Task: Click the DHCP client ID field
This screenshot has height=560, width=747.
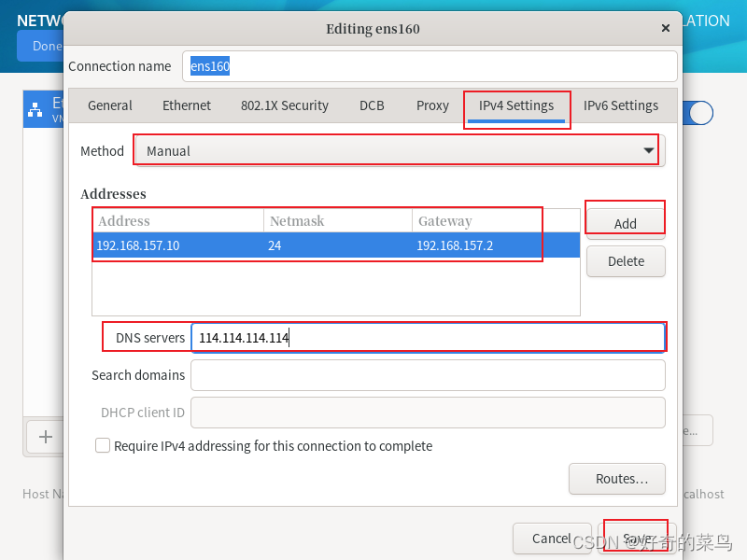Action: tap(428, 413)
